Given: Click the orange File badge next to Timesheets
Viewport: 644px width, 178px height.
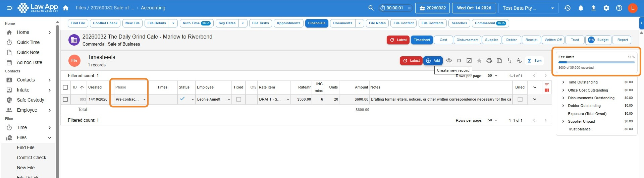Looking at the screenshot, I should pyautogui.click(x=74, y=61).
